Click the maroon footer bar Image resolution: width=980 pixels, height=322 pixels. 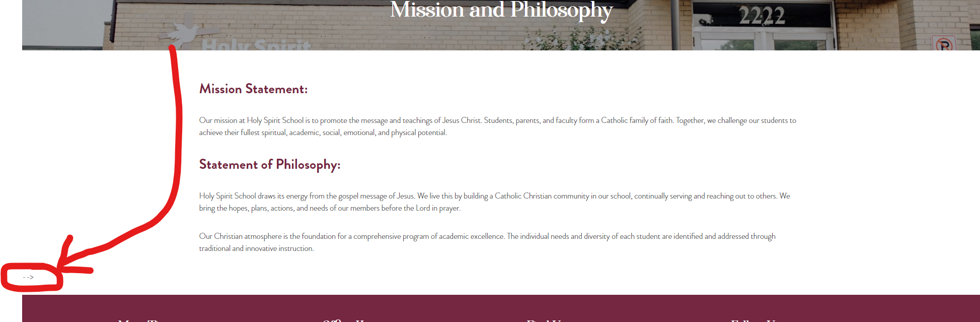[x=501, y=308]
